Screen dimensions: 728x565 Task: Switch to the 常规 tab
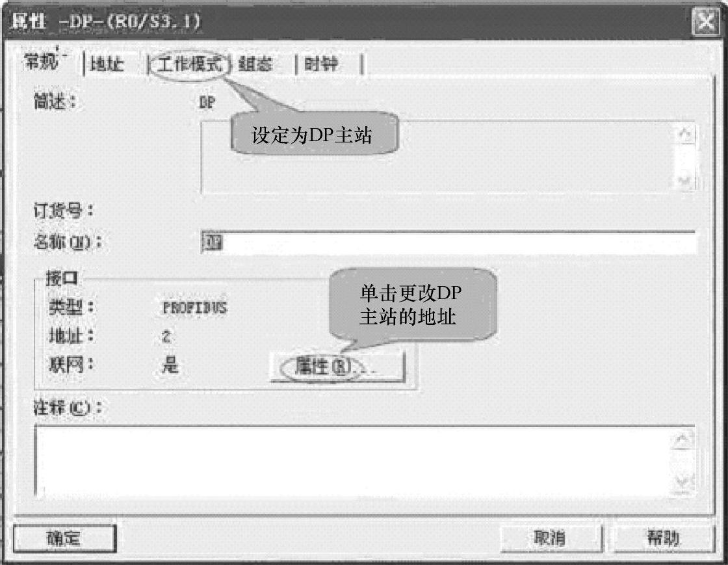42,62
